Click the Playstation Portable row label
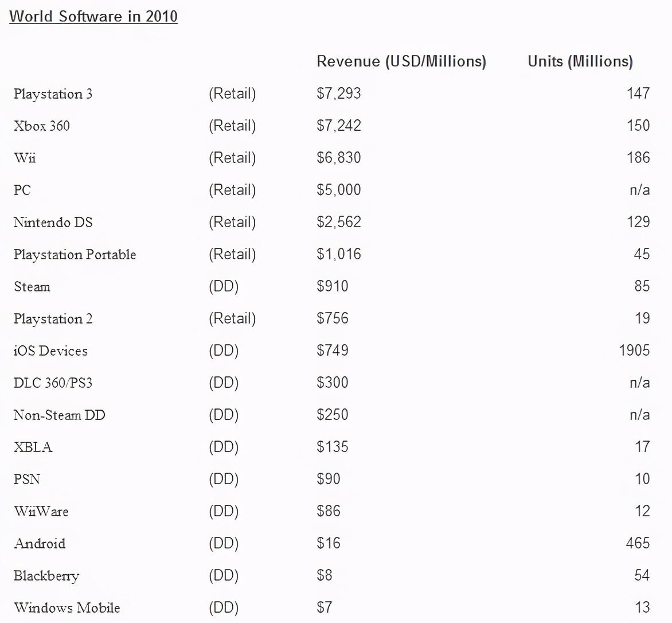Viewport: 672px width, 623px height. 75,255
